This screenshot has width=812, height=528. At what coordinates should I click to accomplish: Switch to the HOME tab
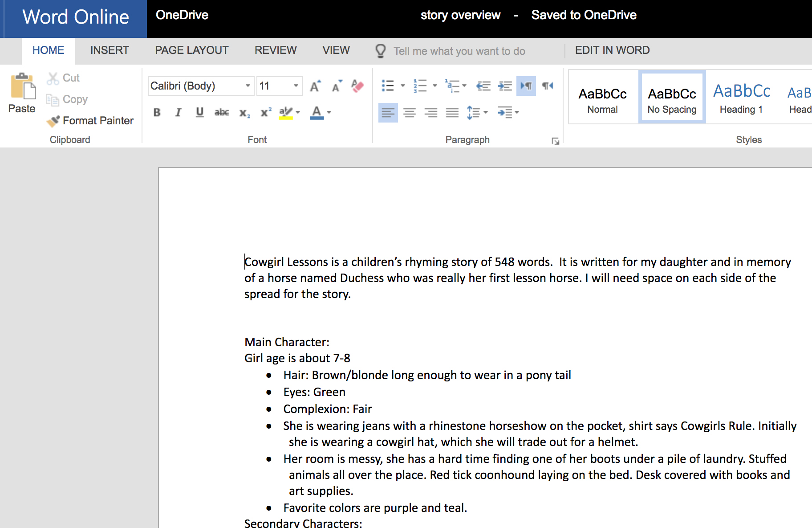[x=49, y=50]
